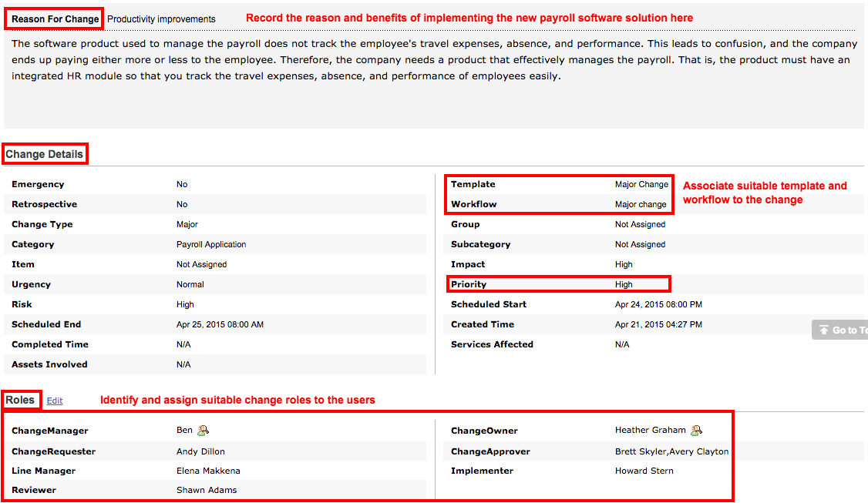The height and width of the screenshot is (503, 868).
Task: Click the Template value Major Change
Action: [641, 184]
